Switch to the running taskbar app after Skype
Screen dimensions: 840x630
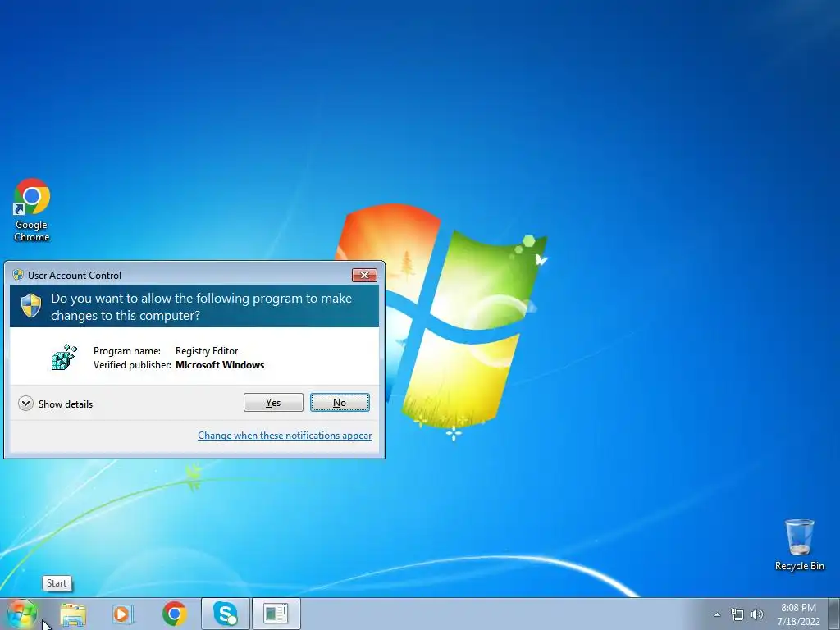pos(276,614)
